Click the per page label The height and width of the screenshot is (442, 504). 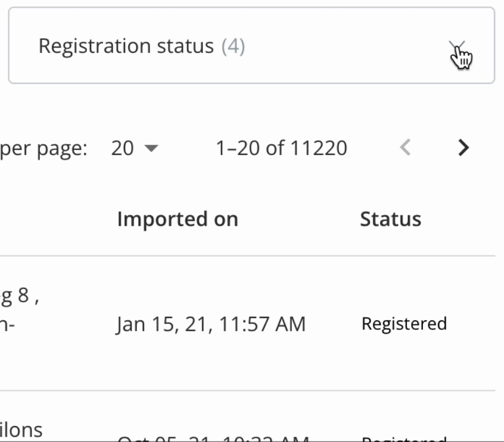43,149
